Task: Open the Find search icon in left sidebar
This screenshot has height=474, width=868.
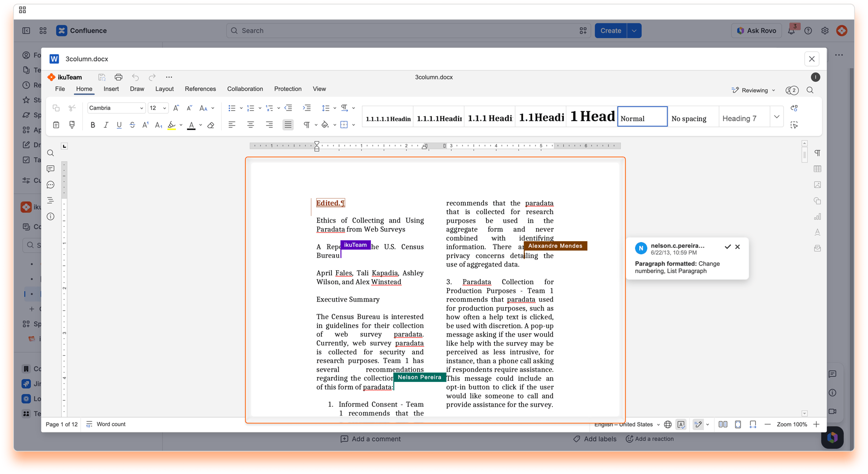Action: coord(51,153)
